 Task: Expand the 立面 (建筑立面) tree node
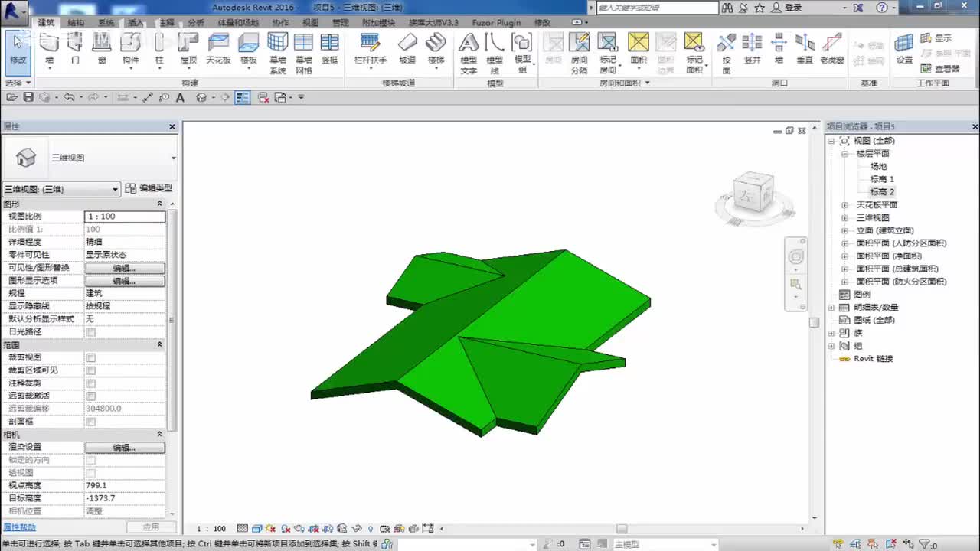[x=844, y=230]
